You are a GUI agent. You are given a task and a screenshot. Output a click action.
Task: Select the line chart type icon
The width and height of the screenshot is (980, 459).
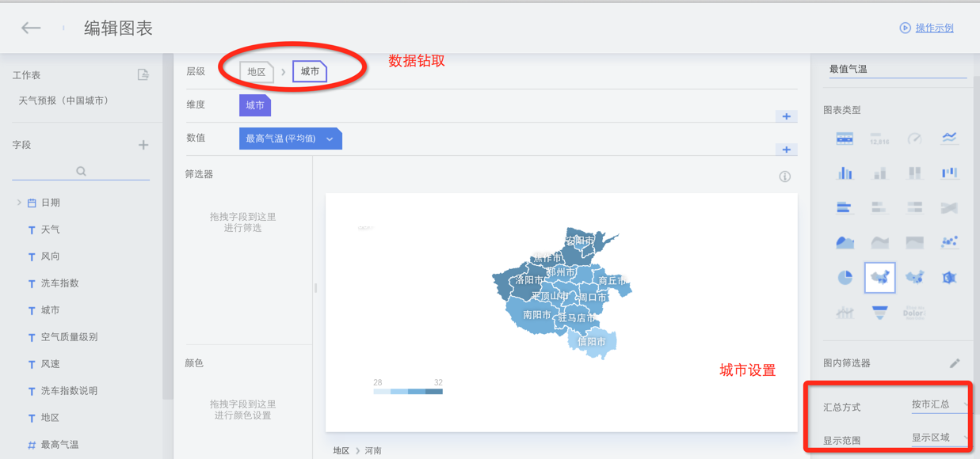[949, 139]
